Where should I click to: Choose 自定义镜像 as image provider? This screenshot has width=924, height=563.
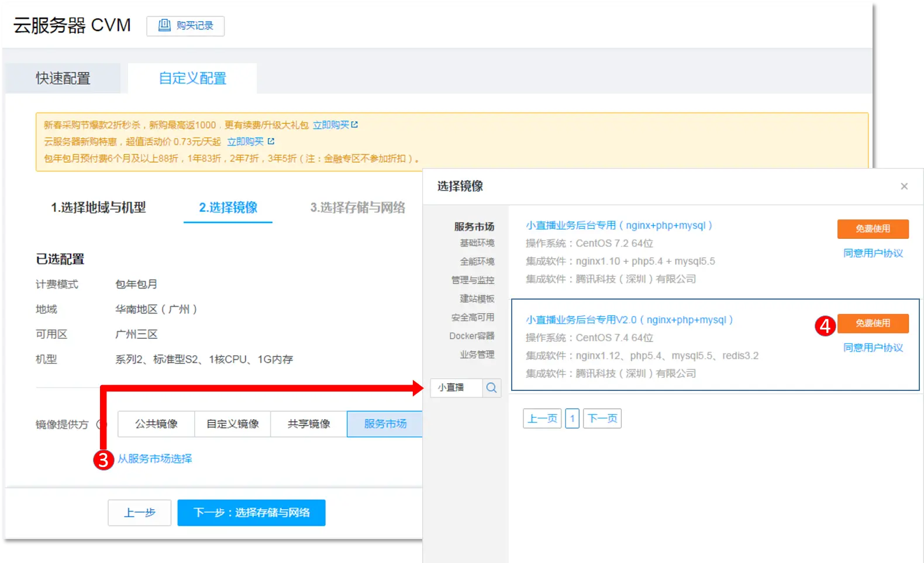[x=233, y=424]
